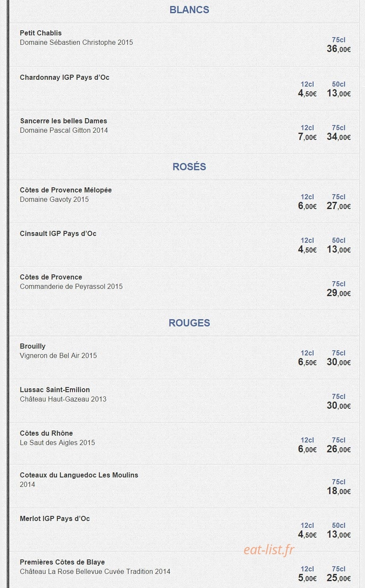Choose Coteaux du Languedoc Les Moulins
365x588 pixels.
[79, 475]
